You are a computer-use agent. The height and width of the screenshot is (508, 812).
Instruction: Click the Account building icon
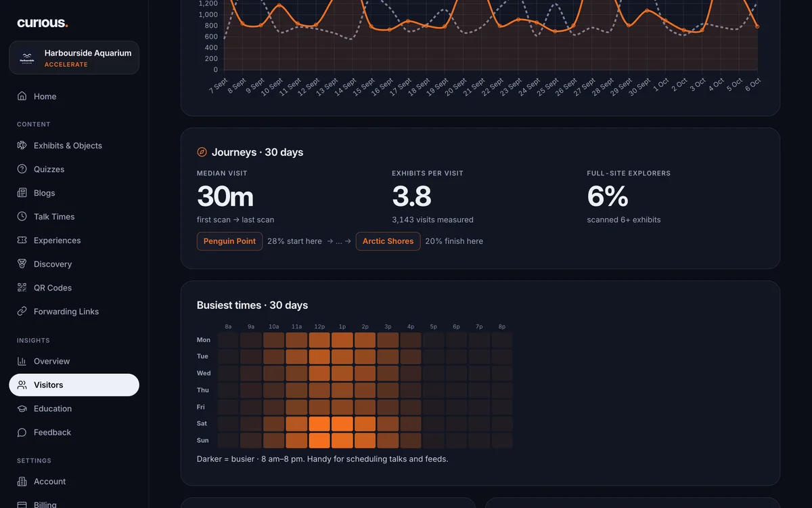[x=22, y=482]
